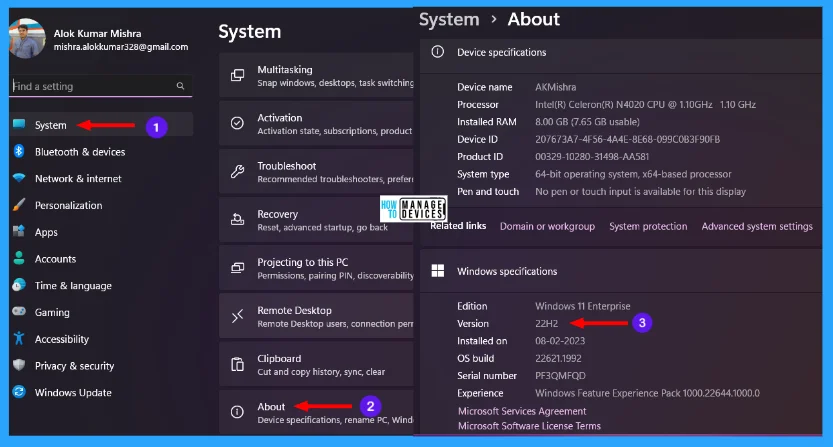This screenshot has width=833, height=447.
Task: Open Microsoft Services Agreement link
Action: pyautogui.click(x=522, y=411)
